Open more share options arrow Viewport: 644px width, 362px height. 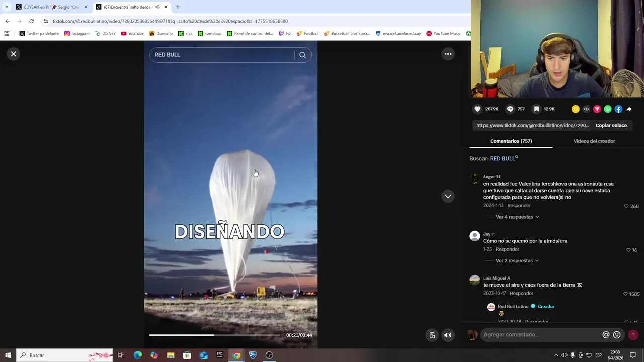click(629, 109)
